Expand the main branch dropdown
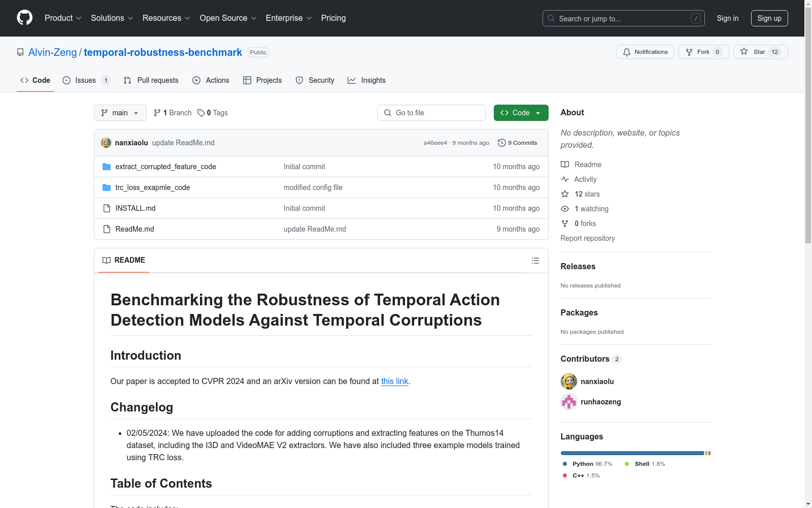812x508 pixels. pyautogui.click(x=120, y=113)
